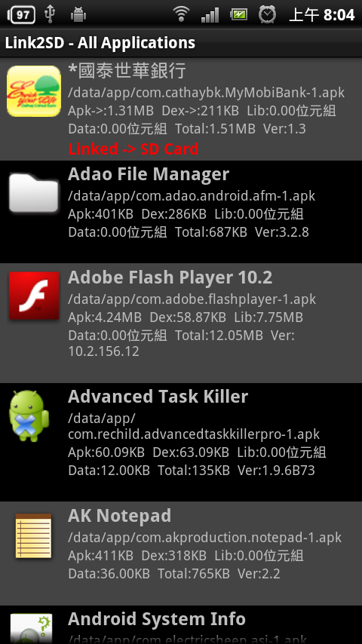
Task: Open the Adao File Manager entry
Action: [181, 212]
